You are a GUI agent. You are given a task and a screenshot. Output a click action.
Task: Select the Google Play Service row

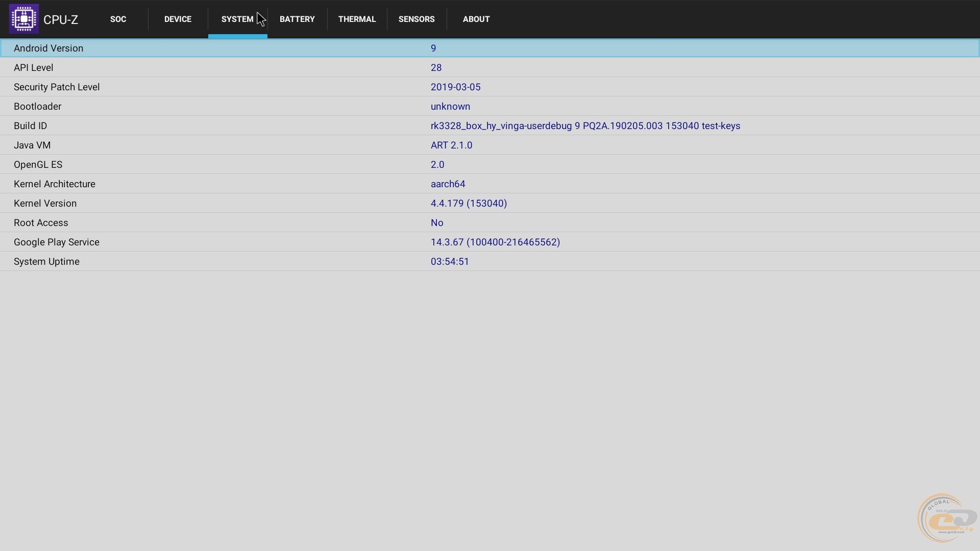click(57, 242)
